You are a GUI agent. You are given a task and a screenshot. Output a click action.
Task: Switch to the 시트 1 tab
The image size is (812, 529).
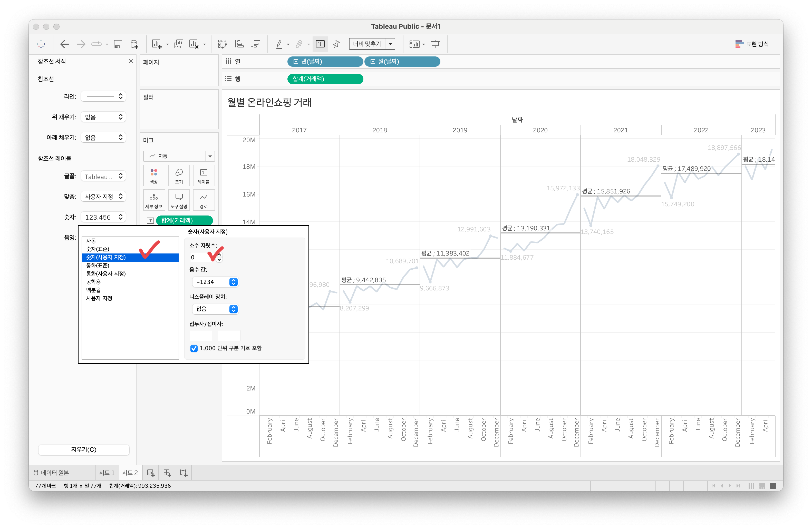tap(107, 473)
